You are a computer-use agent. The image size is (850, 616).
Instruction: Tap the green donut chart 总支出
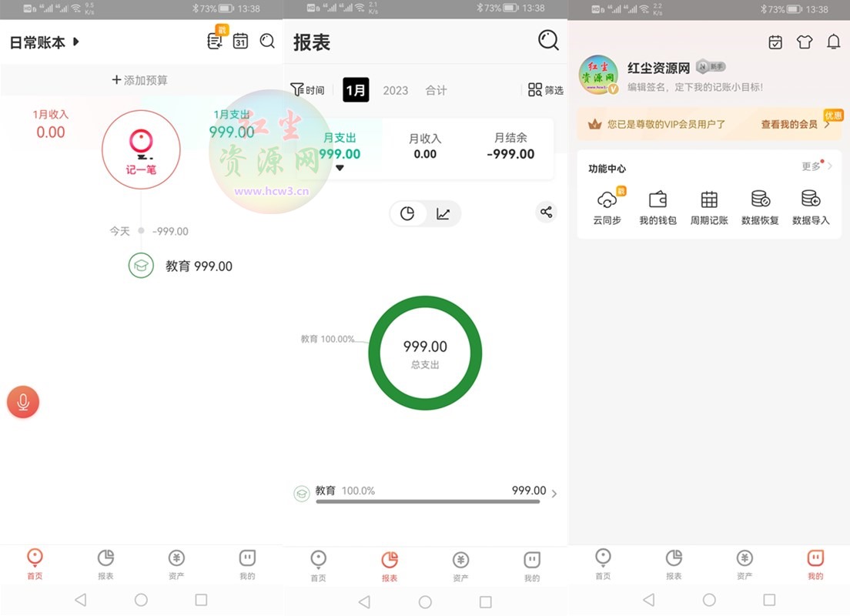tap(425, 353)
